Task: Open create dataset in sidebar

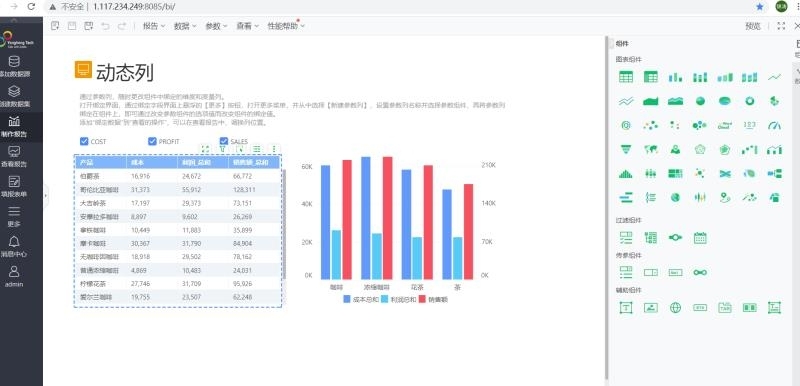Action: pyautogui.click(x=14, y=96)
